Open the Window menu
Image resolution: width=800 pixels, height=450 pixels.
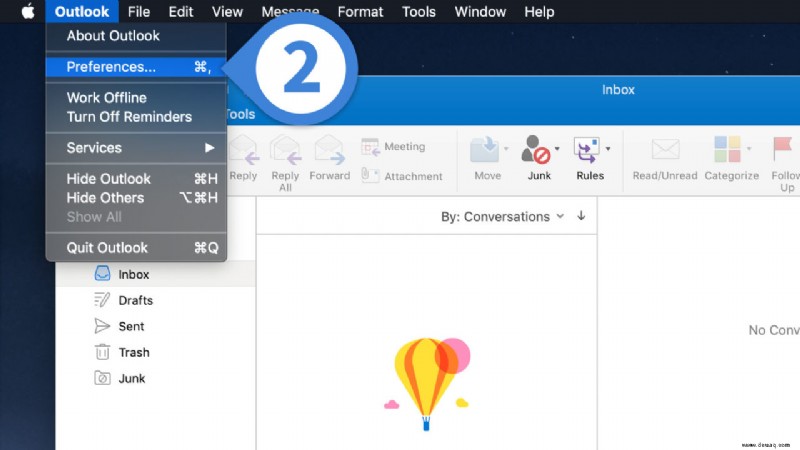click(x=480, y=11)
